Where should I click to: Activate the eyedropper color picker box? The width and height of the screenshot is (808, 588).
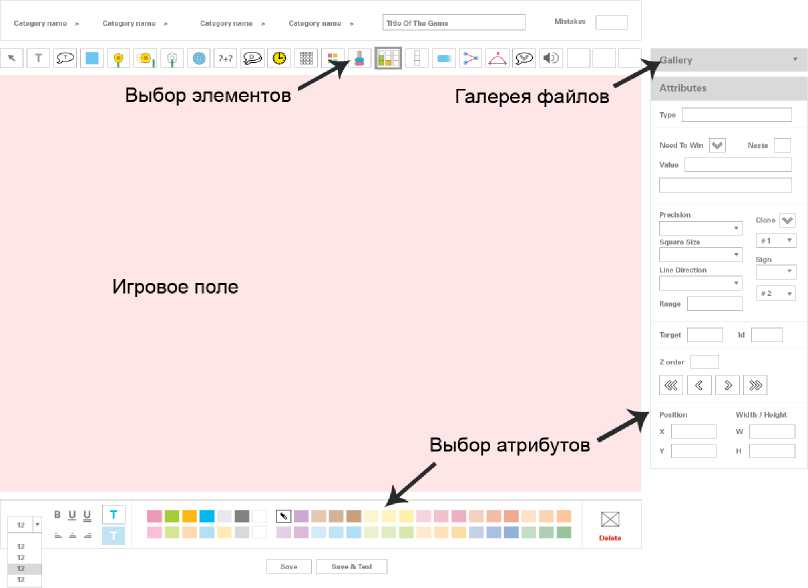[283, 516]
